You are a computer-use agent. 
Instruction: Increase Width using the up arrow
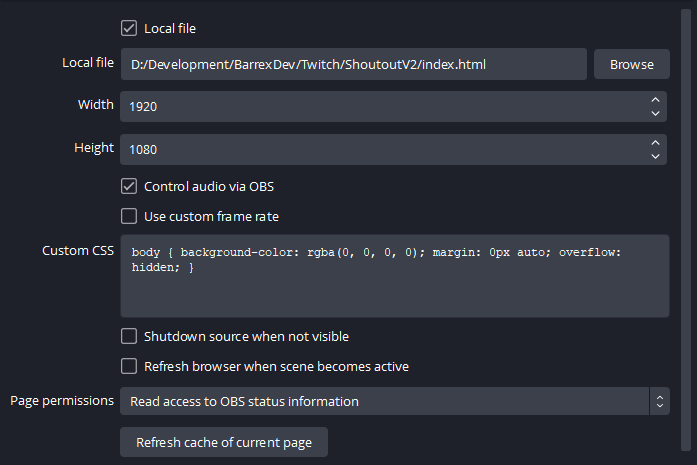(x=655, y=100)
